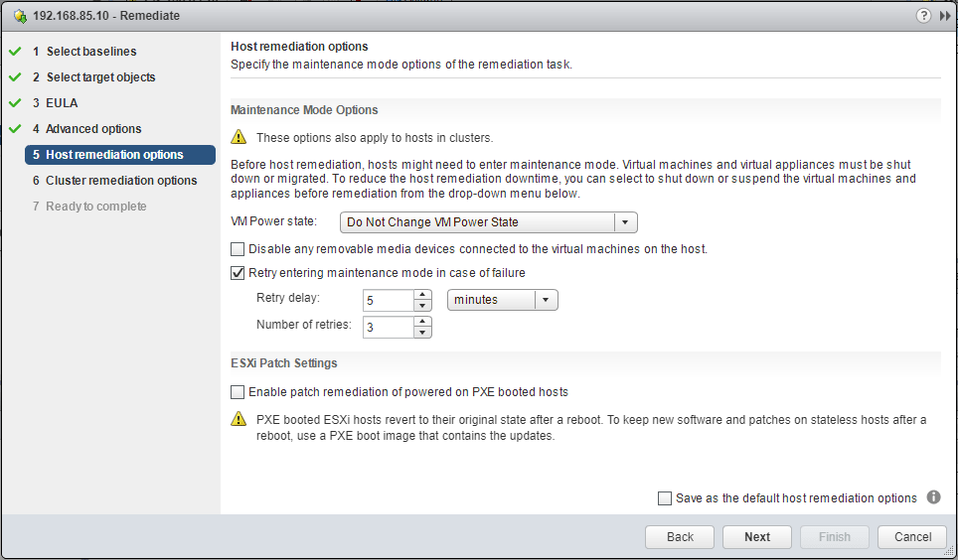
Task: Click green checkmark beside Select baselines
Action: 15,52
